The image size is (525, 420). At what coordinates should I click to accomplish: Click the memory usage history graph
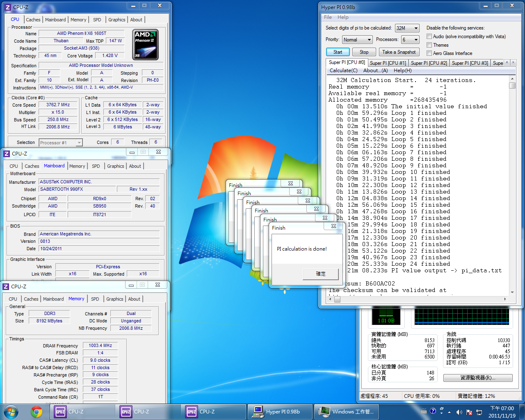click(462, 316)
